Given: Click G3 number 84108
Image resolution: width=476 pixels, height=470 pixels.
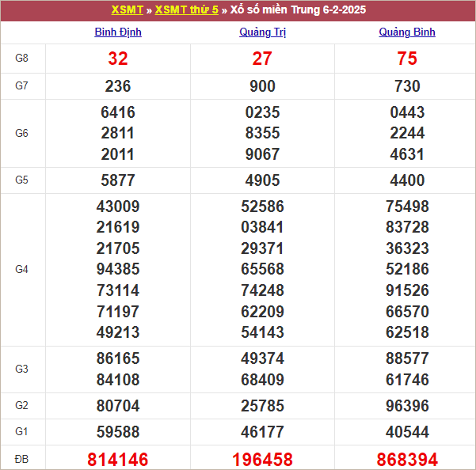Looking at the screenshot, I should point(118,380).
